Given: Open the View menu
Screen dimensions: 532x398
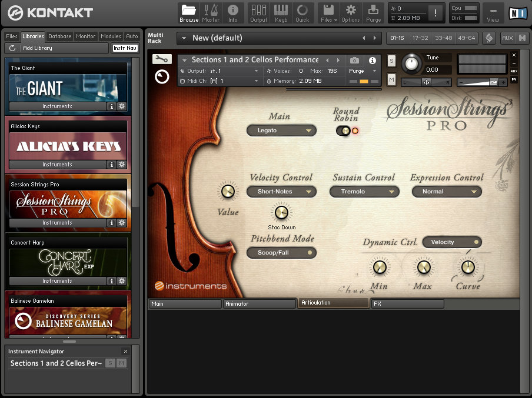Looking at the screenshot, I should (493, 13).
